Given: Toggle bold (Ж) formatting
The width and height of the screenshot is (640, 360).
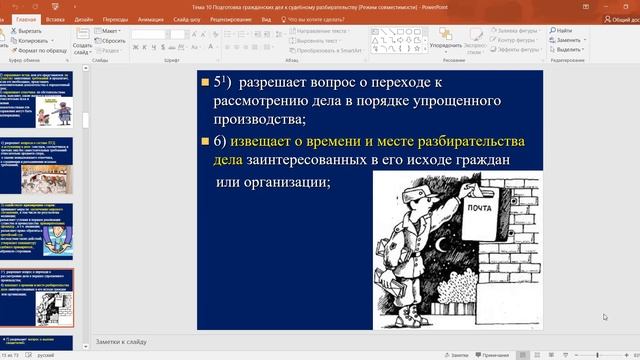Looking at the screenshot, I should pyautogui.click(x=136, y=48).
